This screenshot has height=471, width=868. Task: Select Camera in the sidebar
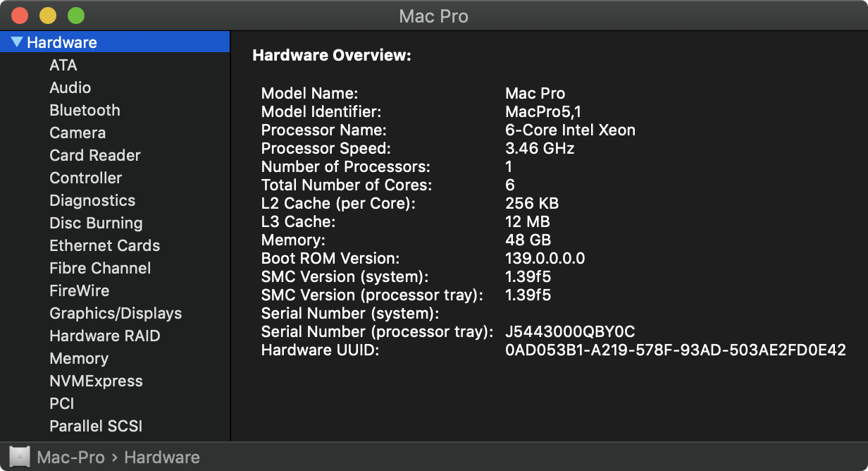(77, 133)
